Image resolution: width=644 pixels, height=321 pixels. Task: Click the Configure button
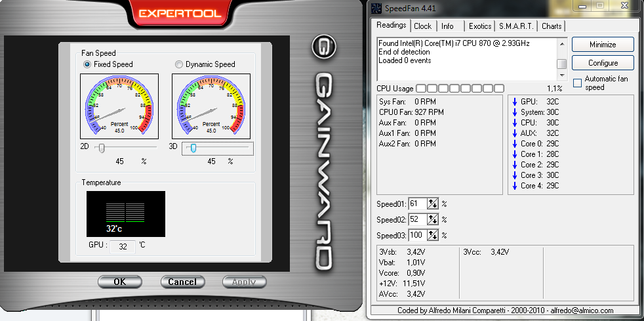tap(603, 63)
